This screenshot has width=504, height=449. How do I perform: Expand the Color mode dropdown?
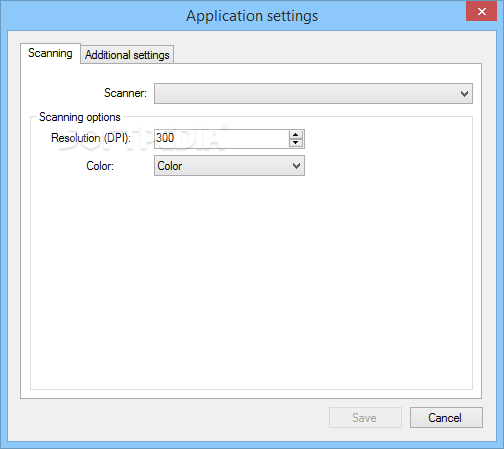click(x=229, y=166)
